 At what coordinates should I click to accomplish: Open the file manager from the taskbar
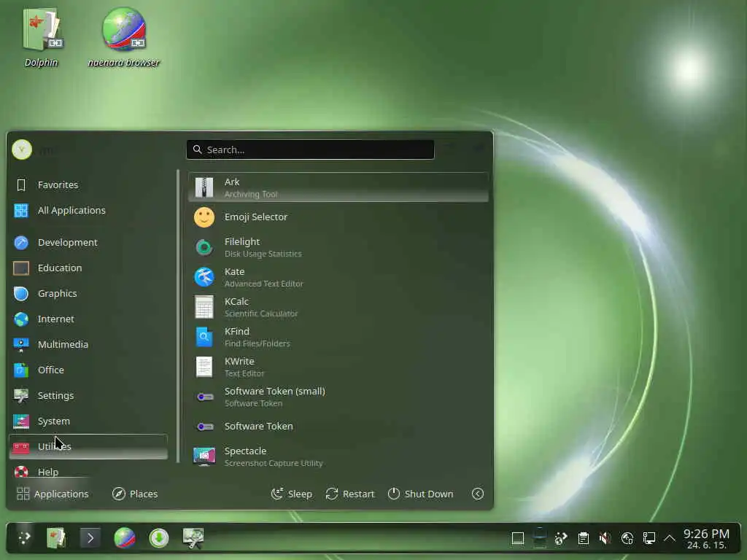tap(56, 538)
